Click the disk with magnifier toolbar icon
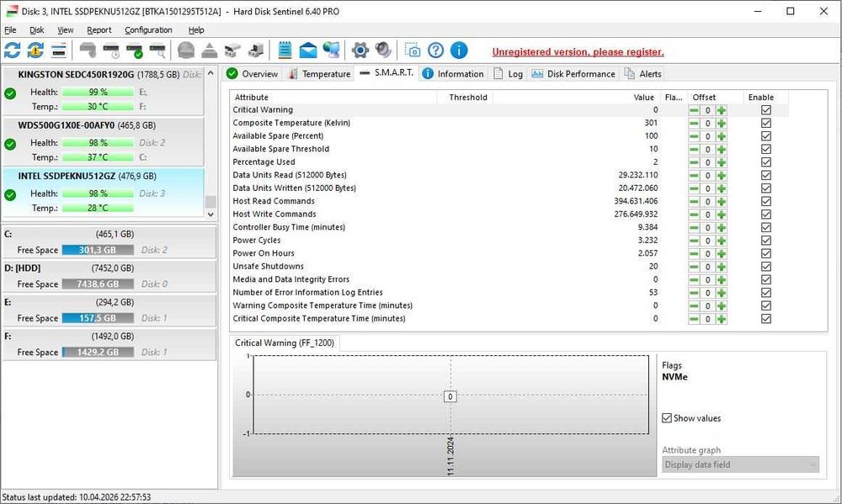This screenshot has width=842, height=504. [158, 50]
